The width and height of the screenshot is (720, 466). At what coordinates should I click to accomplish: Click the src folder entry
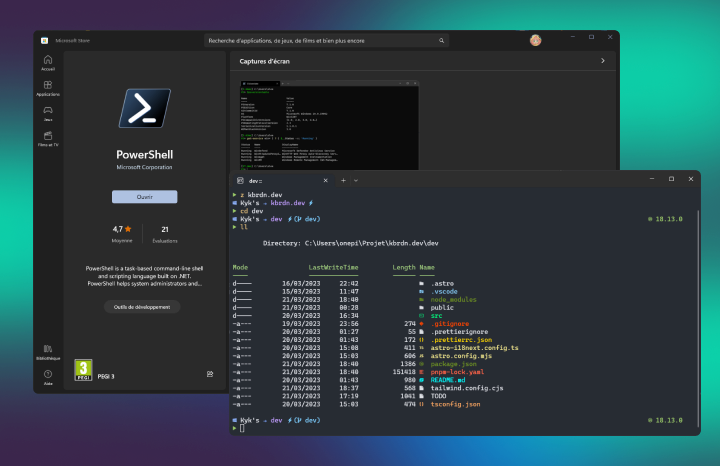coord(436,315)
